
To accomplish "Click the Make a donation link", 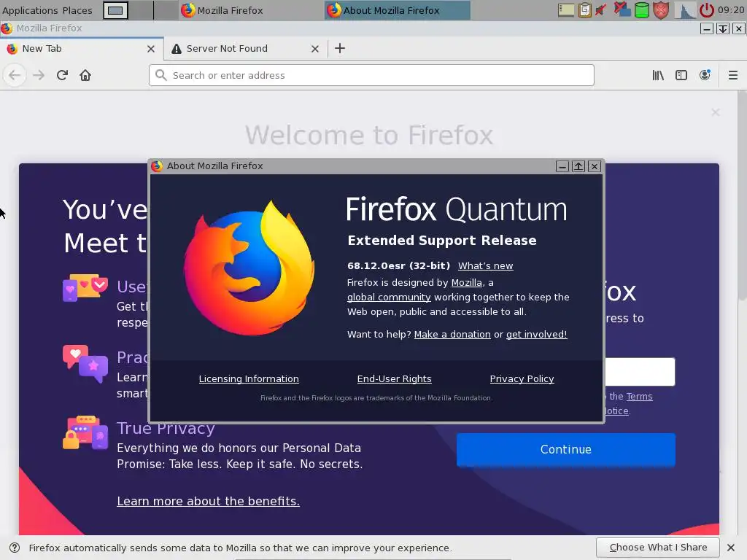I will [x=452, y=334].
